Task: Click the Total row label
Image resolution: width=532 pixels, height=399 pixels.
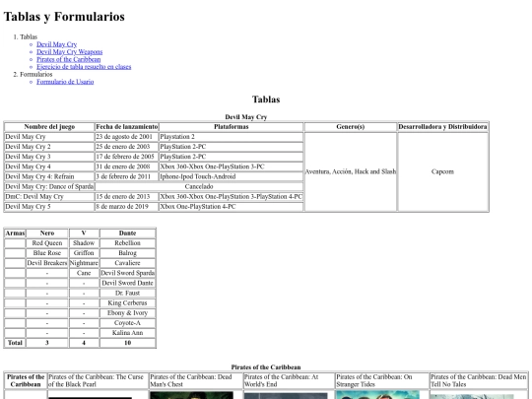Action: [x=15, y=343]
